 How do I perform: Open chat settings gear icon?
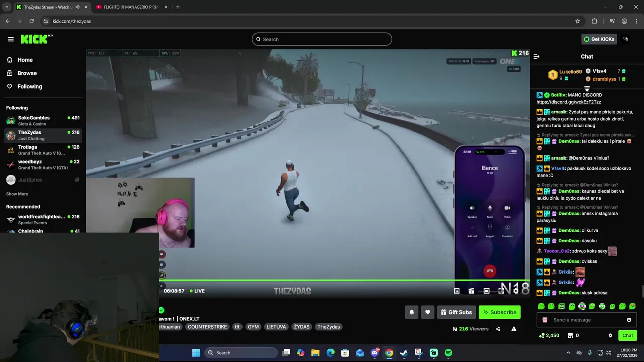[x=610, y=335]
